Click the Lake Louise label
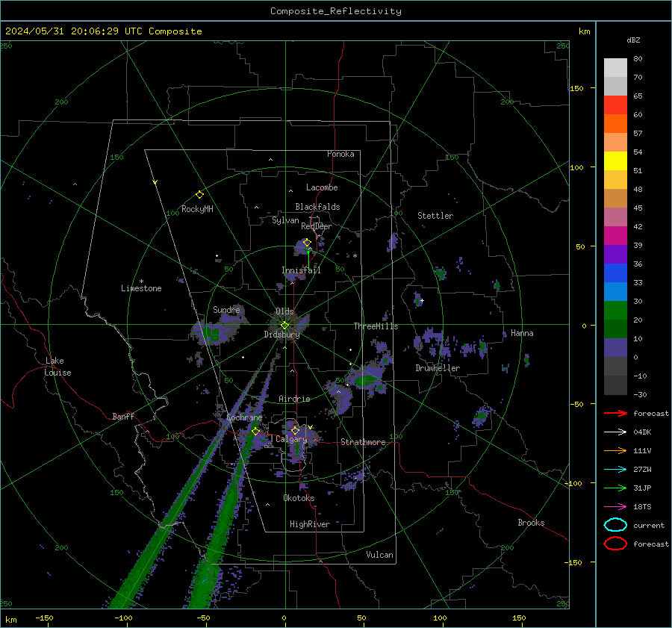The image size is (672, 628). coord(57,367)
